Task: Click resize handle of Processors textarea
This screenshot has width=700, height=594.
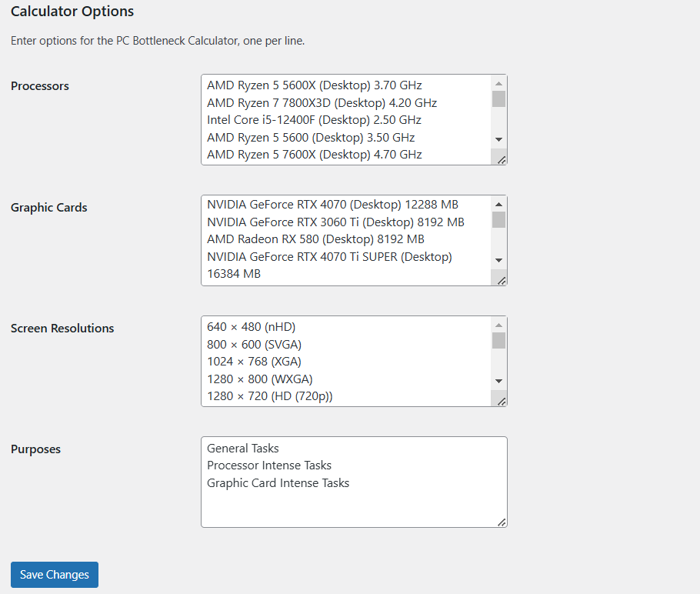Action: point(502,160)
